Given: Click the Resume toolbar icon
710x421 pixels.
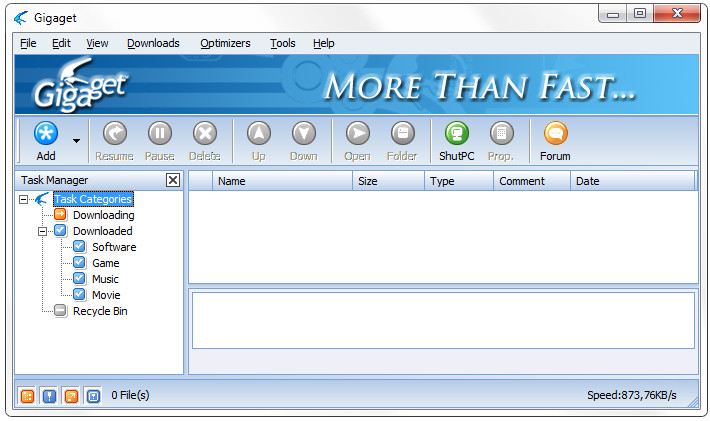Looking at the screenshot, I should [x=115, y=134].
